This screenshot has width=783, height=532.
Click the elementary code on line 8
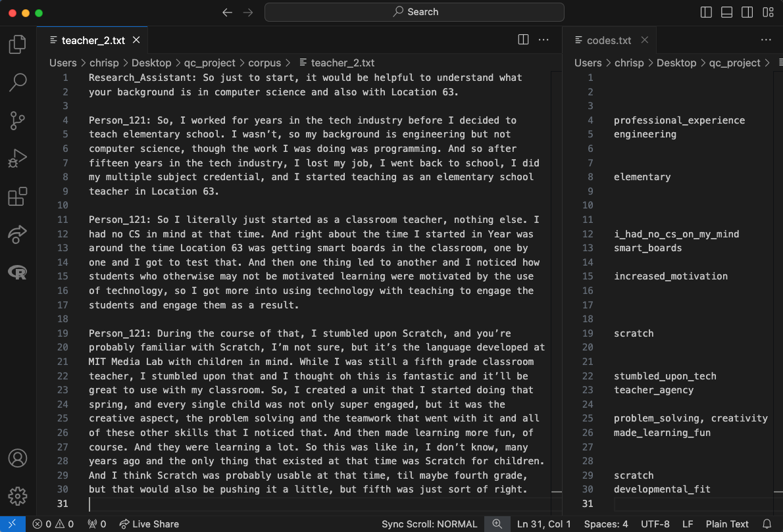point(642,177)
